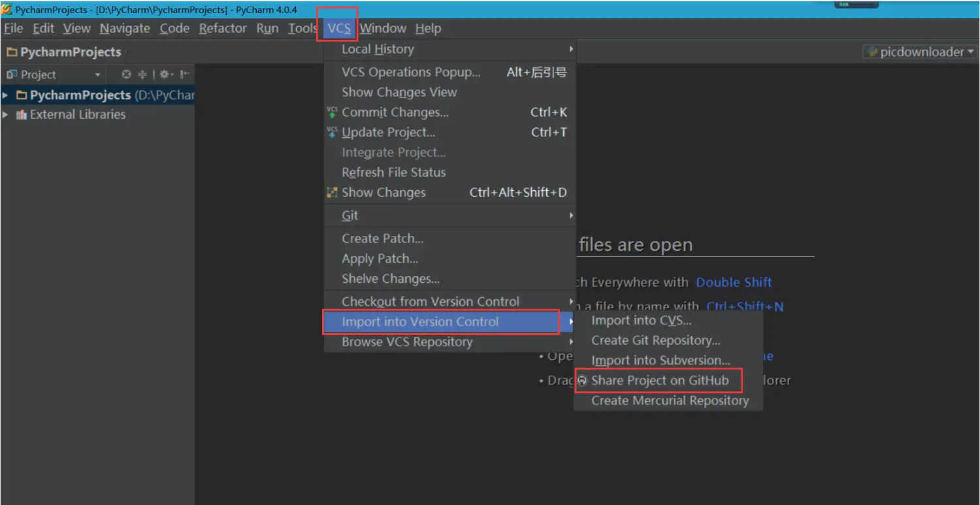Expand Browse VCS Repository submenu
980x505 pixels.
[x=449, y=342]
